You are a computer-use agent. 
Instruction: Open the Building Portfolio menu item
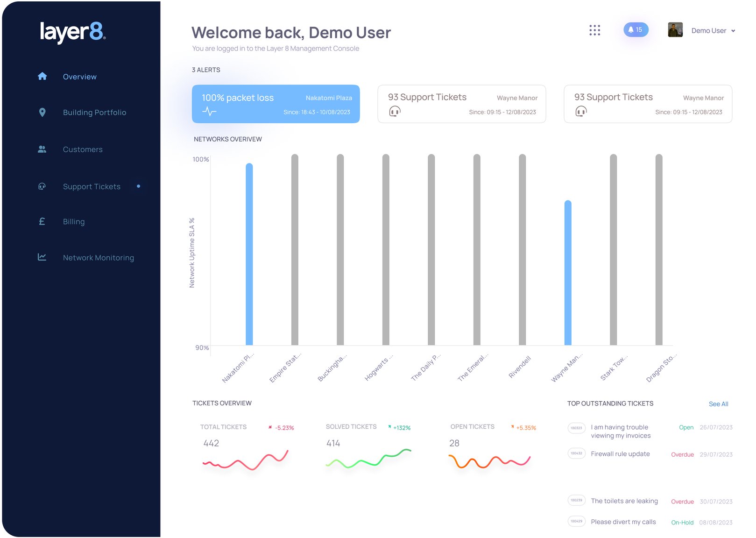click(x=94, y=113)
